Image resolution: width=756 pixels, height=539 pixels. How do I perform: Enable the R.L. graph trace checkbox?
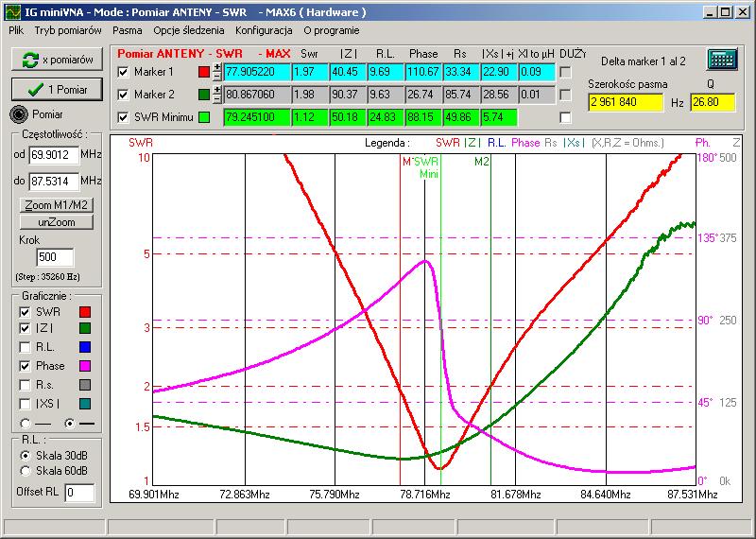25,347
